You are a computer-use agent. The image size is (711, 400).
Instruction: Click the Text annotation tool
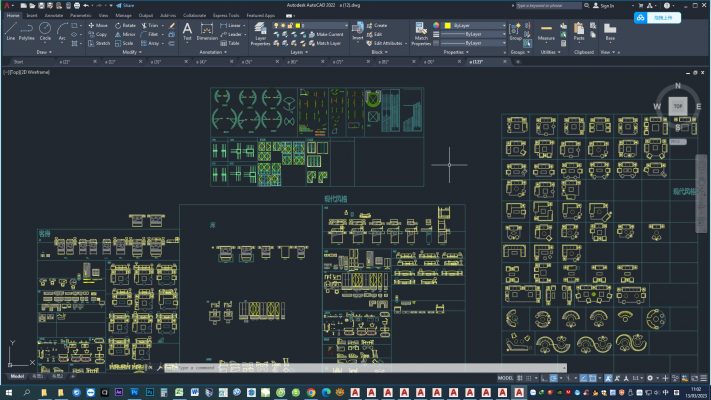pos(187,31)
